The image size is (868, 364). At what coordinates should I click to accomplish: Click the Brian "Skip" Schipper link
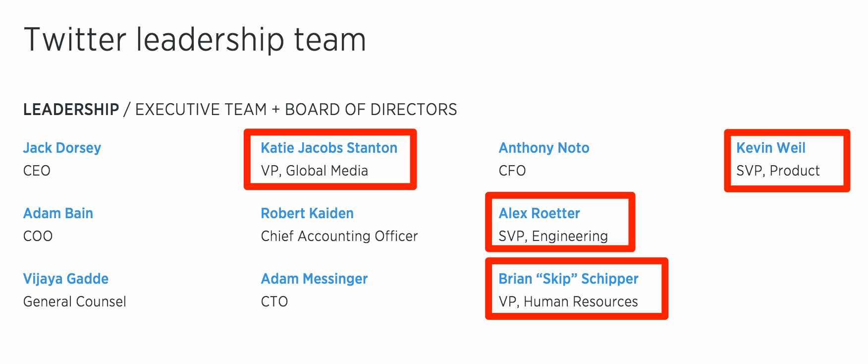pyautogui.click(x=568, y=279)
